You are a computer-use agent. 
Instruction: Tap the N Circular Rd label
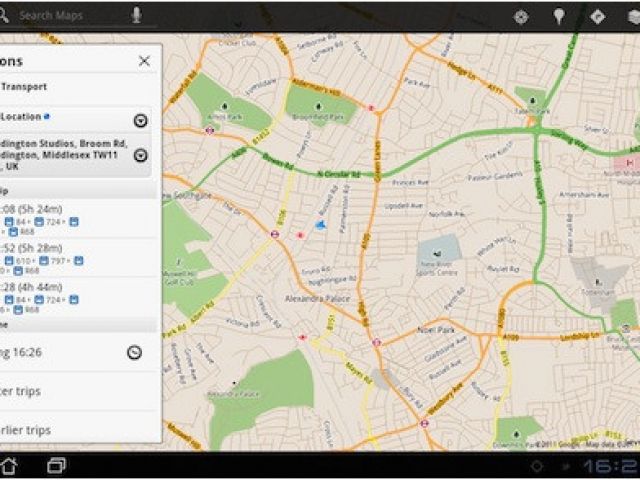(x=338, y=174)
